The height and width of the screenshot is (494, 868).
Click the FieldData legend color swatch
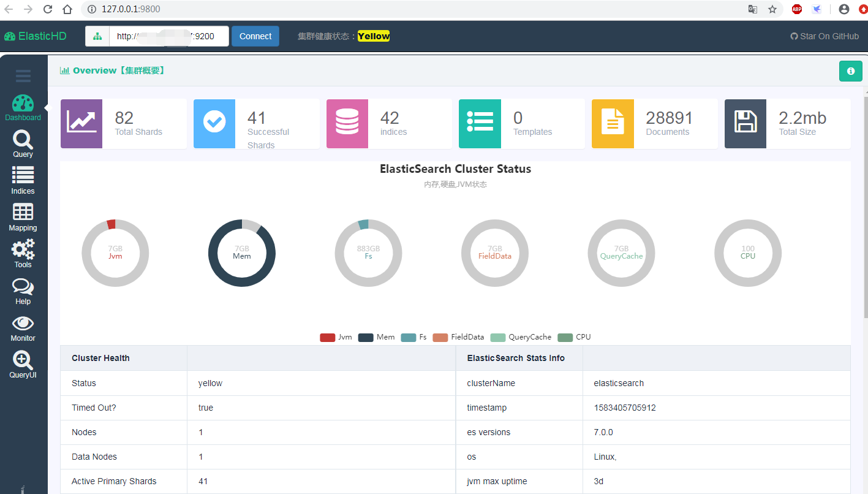440,336
